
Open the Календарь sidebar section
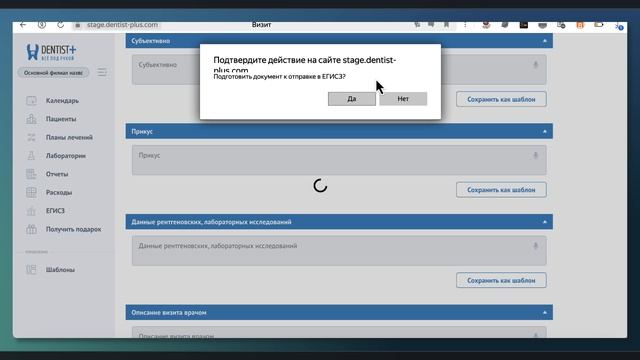[62, 100]
